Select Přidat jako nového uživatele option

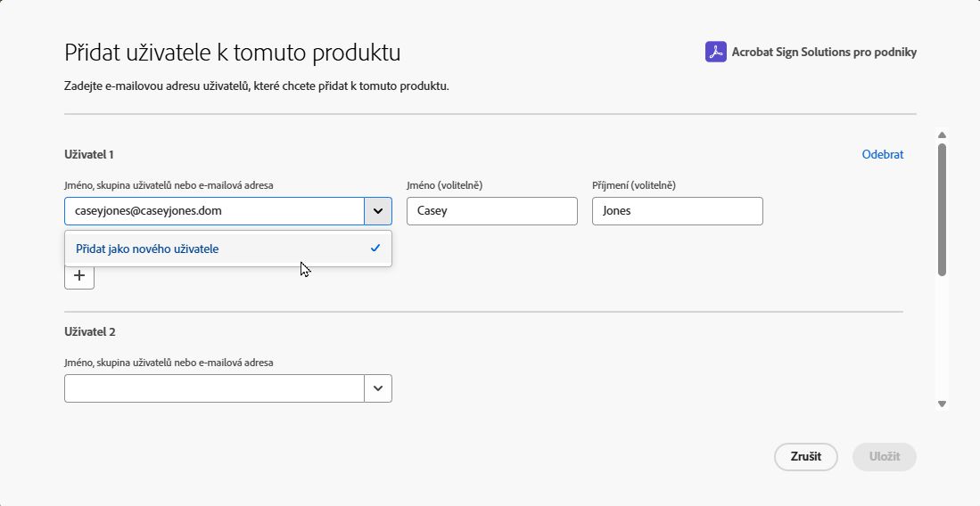[x=147, y=249]
